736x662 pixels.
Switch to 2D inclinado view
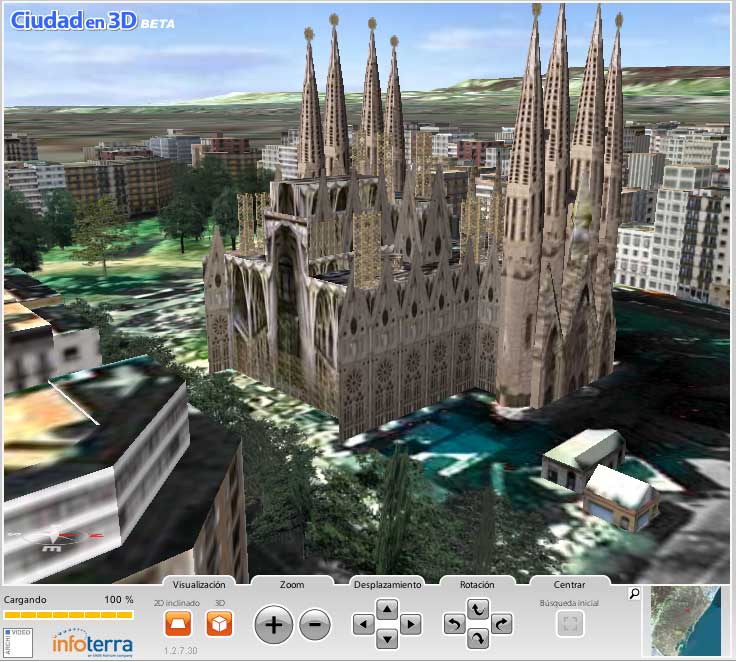178,624
